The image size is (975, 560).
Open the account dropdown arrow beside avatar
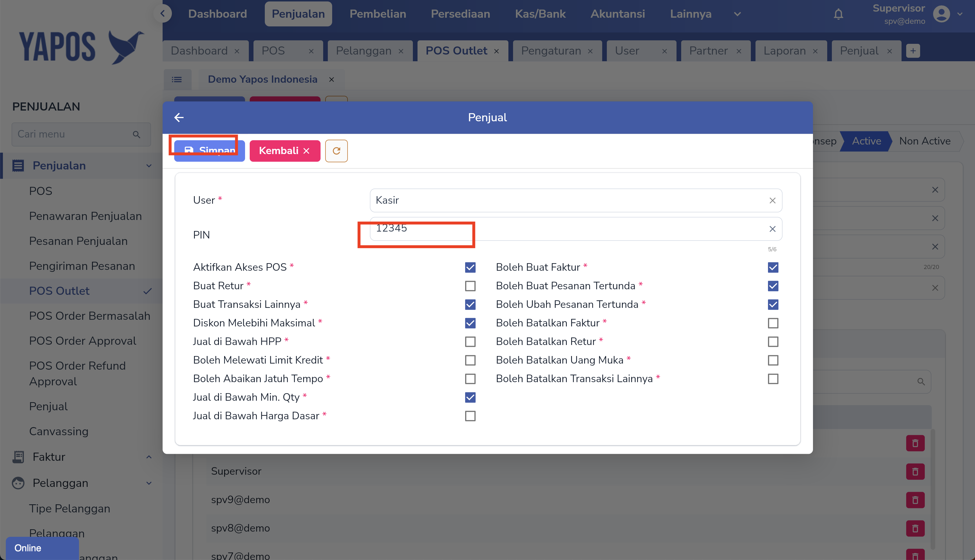tap(960, 14)
